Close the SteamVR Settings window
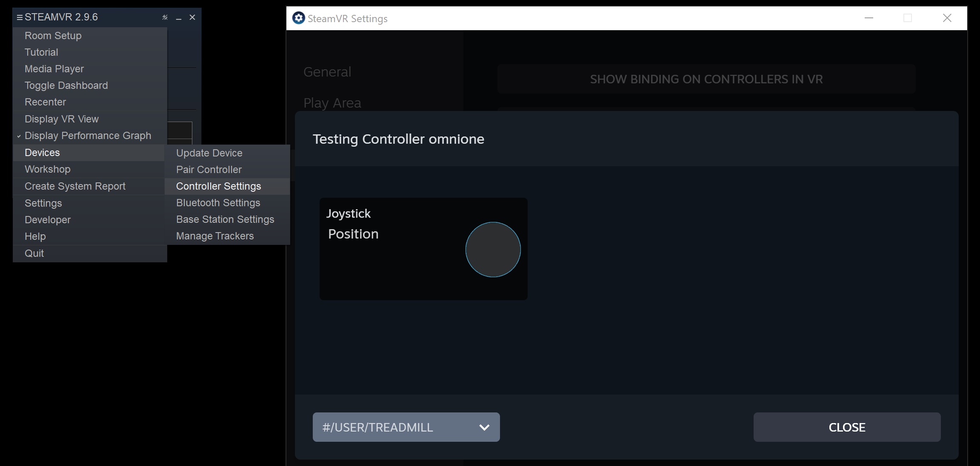The image size is (980, 466). 947,18
